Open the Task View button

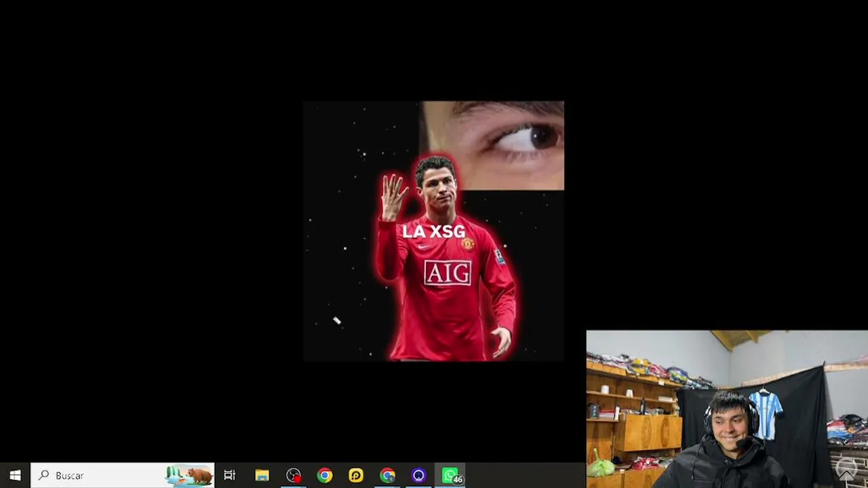pos(229,475)
